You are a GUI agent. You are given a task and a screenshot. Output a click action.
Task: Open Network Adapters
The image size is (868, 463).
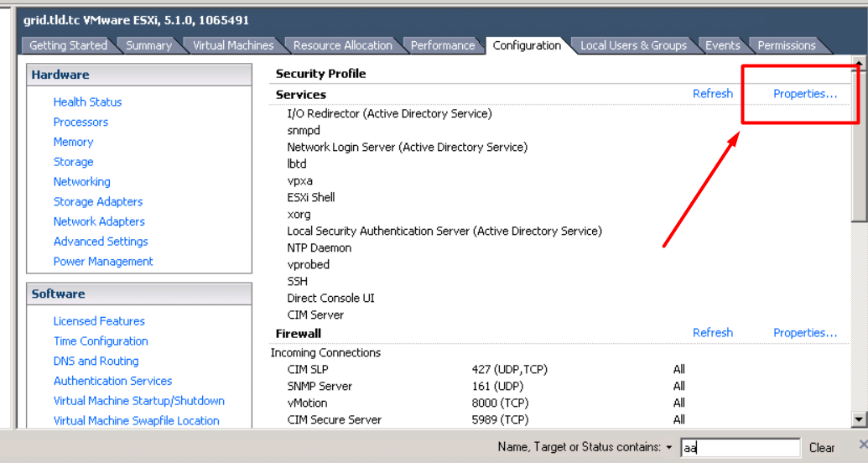click(x=99, y=221)
